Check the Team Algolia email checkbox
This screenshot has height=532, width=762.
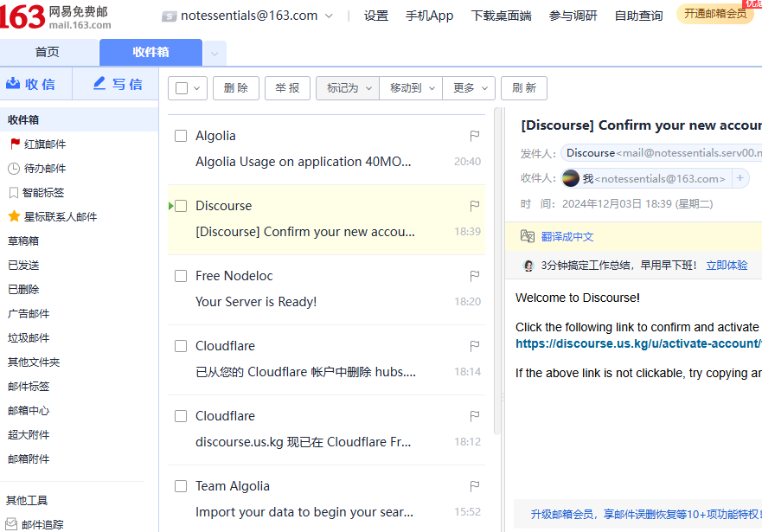click(181, 486)
